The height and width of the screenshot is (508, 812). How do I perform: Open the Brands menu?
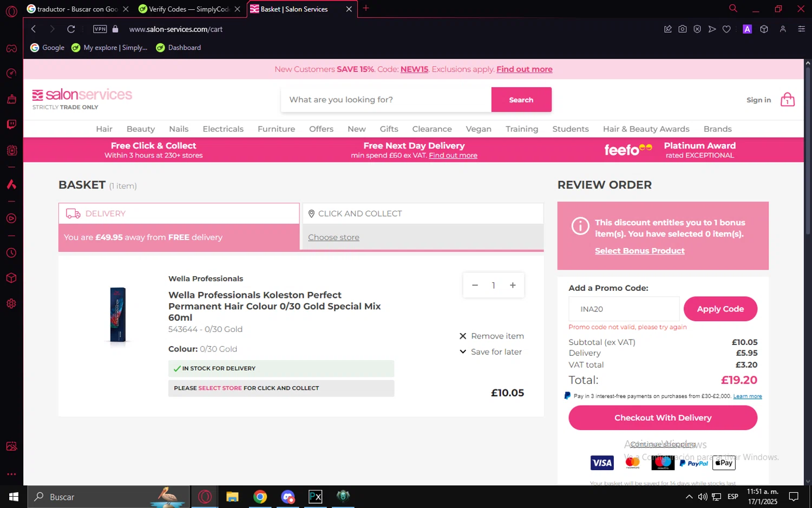pyautogui.click(x=717, y=129)
